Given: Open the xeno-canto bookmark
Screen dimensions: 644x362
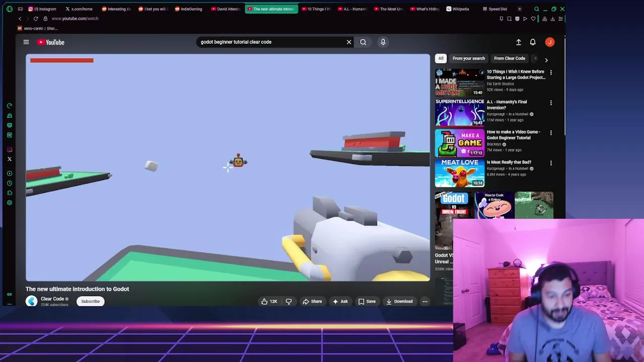Looking at the screenshot, I should (x=38, y=29).
